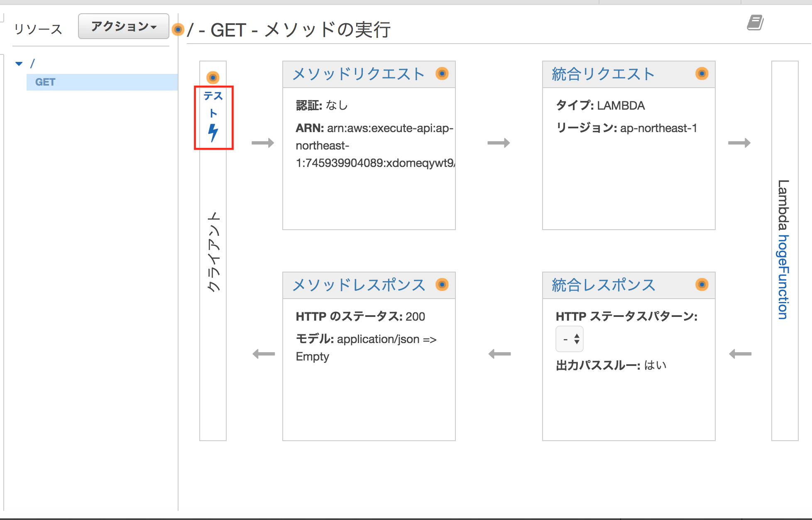The height and width of the screenshot is (520, 812).
Task: Click the orange hint dot beside page title
Action: coord(178,29)
